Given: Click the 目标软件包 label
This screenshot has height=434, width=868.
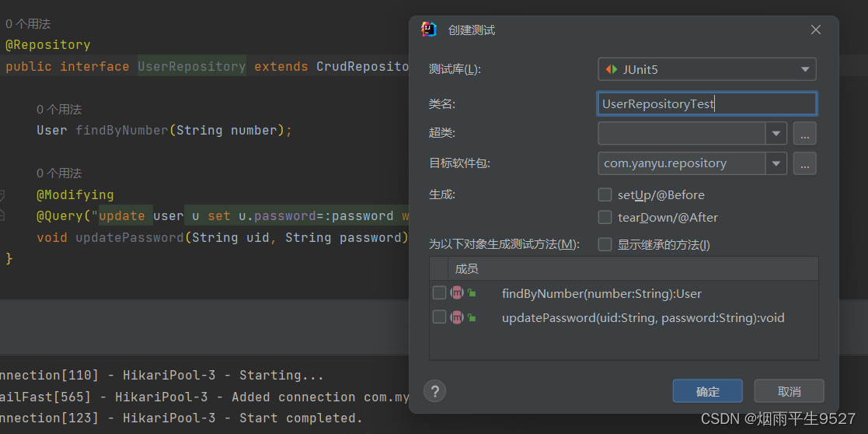Looking at the screenshot, I should [459, 163].
